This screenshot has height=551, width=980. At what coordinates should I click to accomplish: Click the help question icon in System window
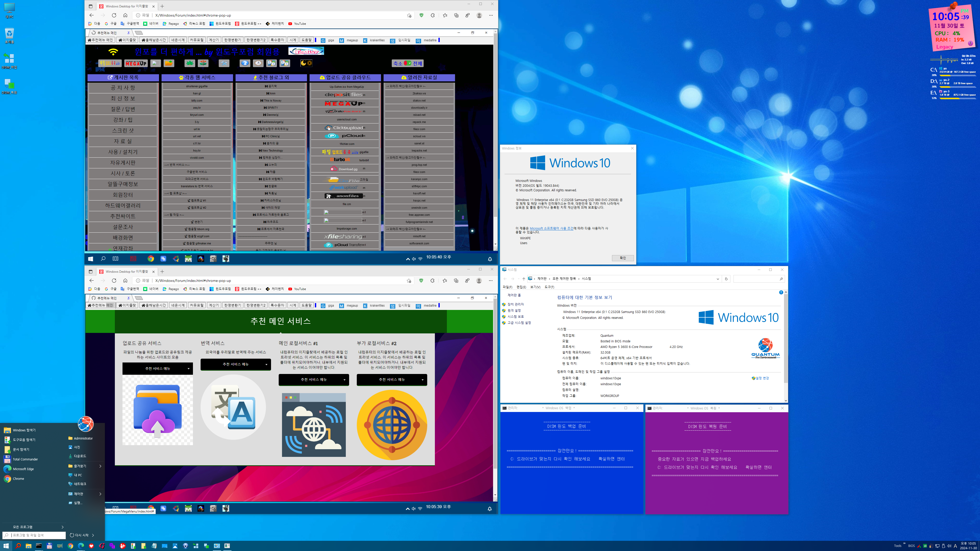click(781, 292)
